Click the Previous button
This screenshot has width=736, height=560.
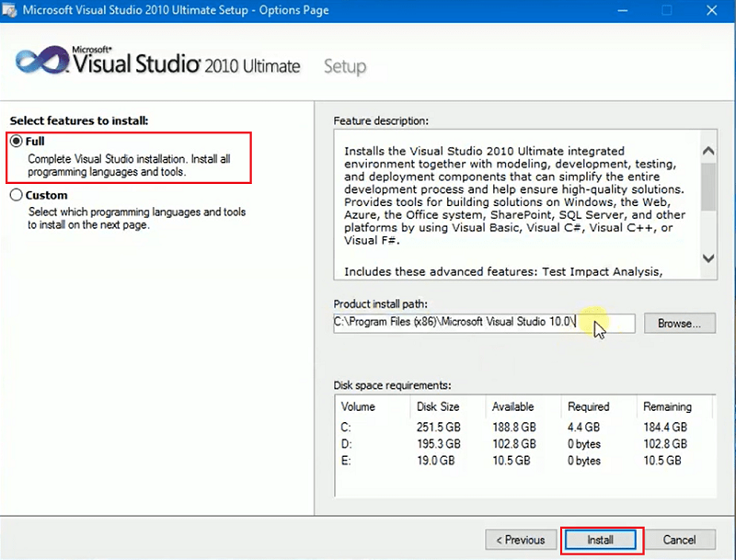pos(520,540)
